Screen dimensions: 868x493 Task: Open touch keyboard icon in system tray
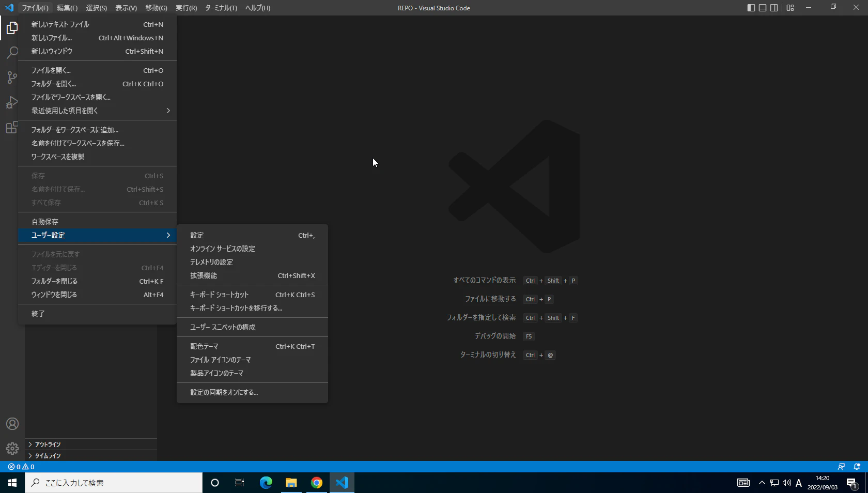(x=743, y=483)
